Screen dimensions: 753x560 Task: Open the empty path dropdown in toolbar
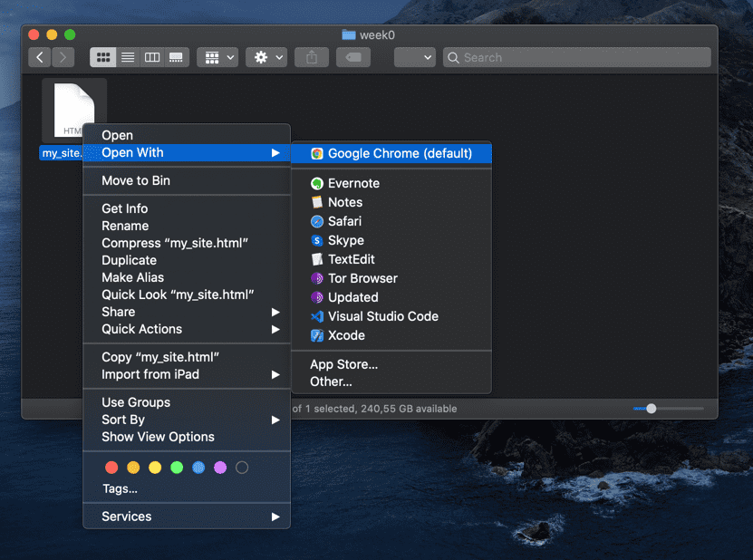[x=415, y=58]
